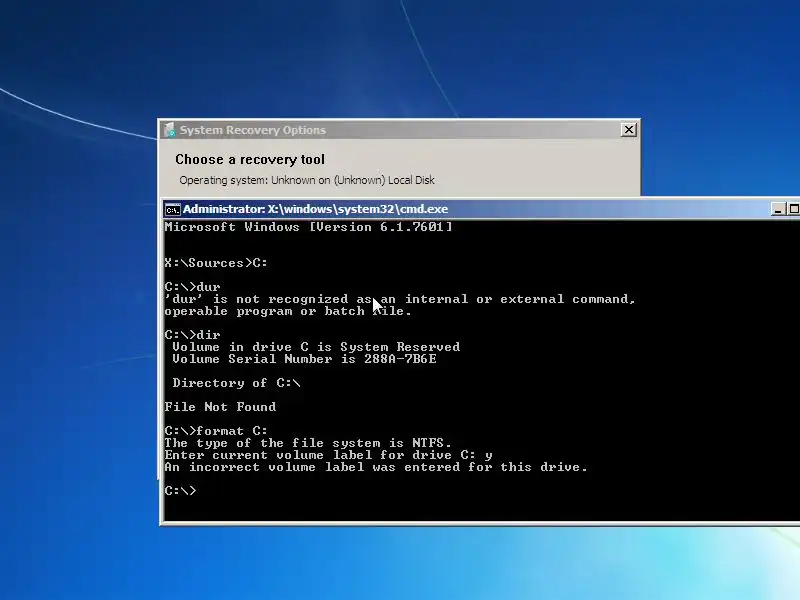The image size is (800, 600).
Task: Click the System Recovery Options title bar
Action: [x=399, y=130]
